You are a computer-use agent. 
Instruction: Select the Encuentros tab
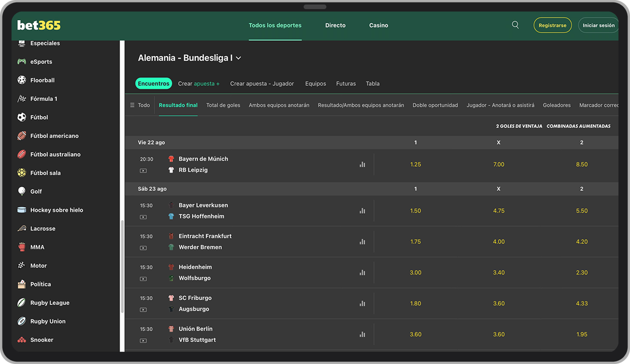click(154, 83)
